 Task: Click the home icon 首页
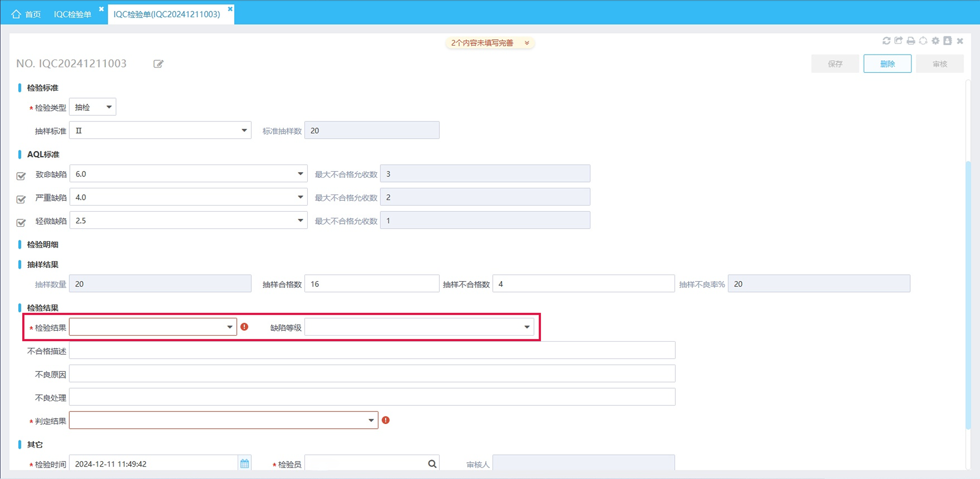point(16,14)
